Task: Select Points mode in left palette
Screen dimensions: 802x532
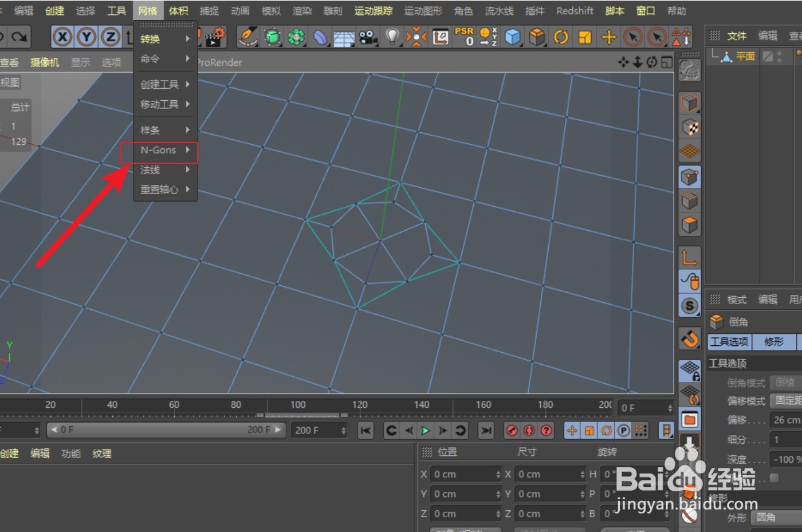Action: (690, 178)
